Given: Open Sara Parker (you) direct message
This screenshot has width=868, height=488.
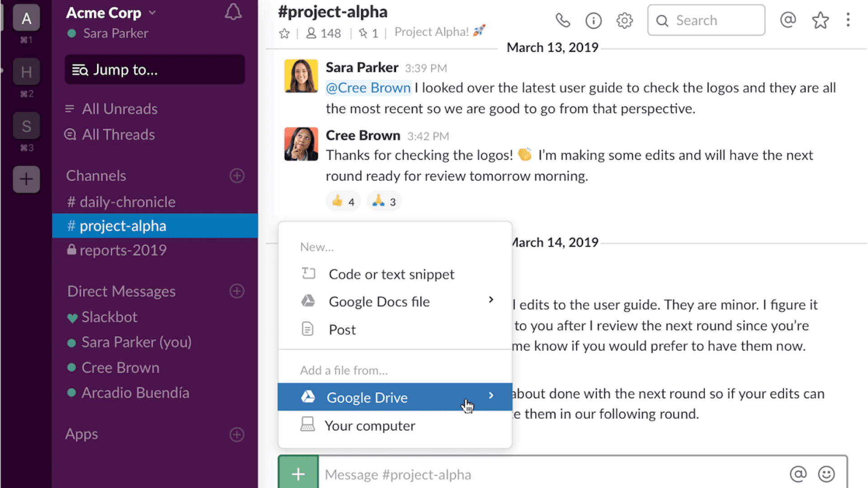Looking at the screenshot, I should [129, 343].
